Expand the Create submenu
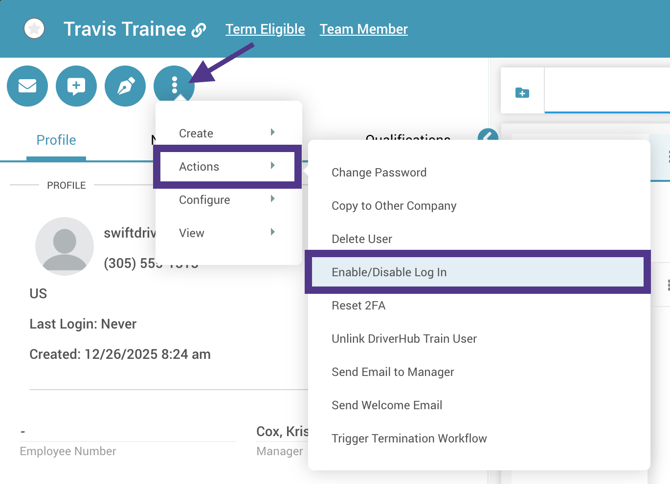The height and width of the screenshot is (484, 670). coord(227,133)
